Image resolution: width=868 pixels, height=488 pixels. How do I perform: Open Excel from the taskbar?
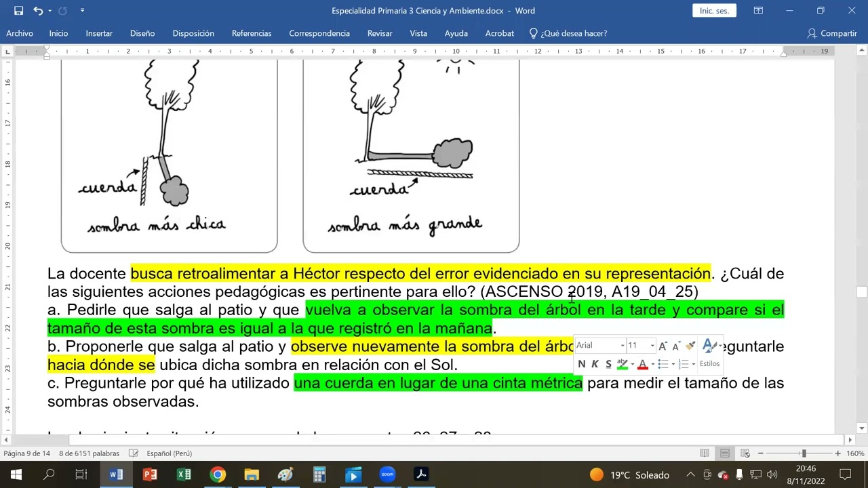click(184, 474)
